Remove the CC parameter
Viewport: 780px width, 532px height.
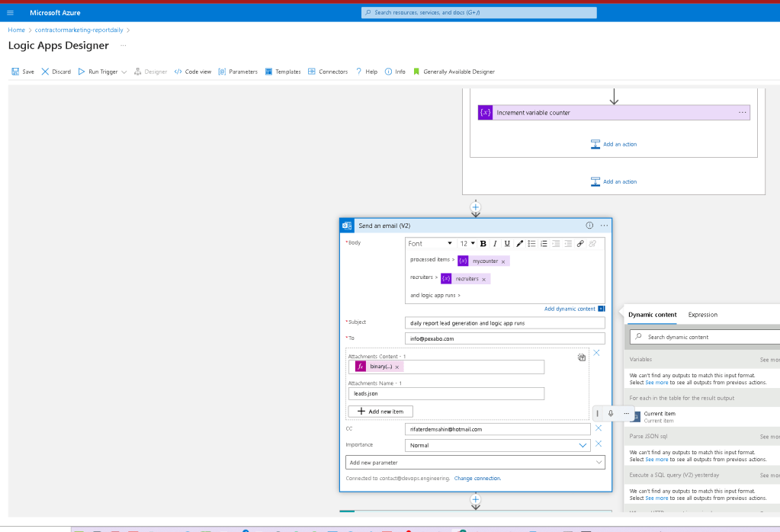click(x=599, y=428)
